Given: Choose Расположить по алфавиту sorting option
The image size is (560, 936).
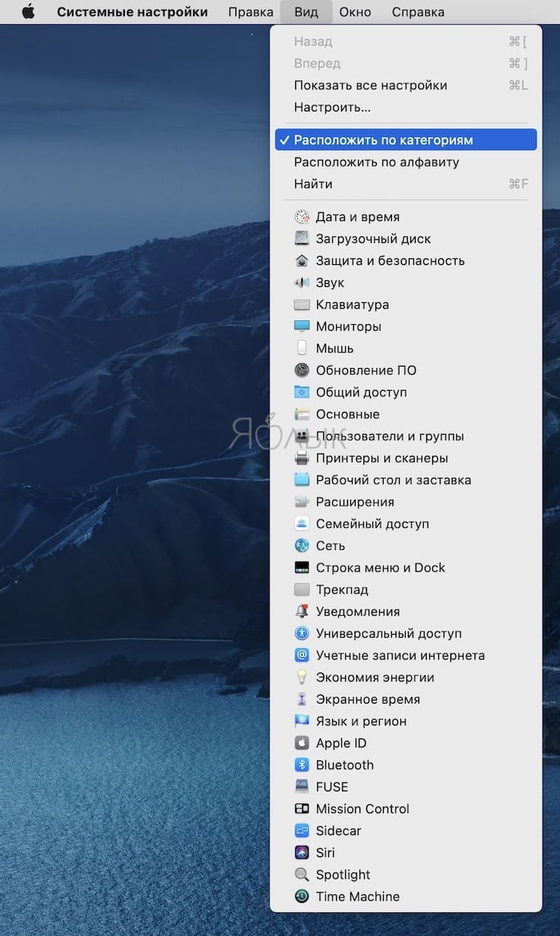Looking at the screenshot, I should (x=406, y=162).
